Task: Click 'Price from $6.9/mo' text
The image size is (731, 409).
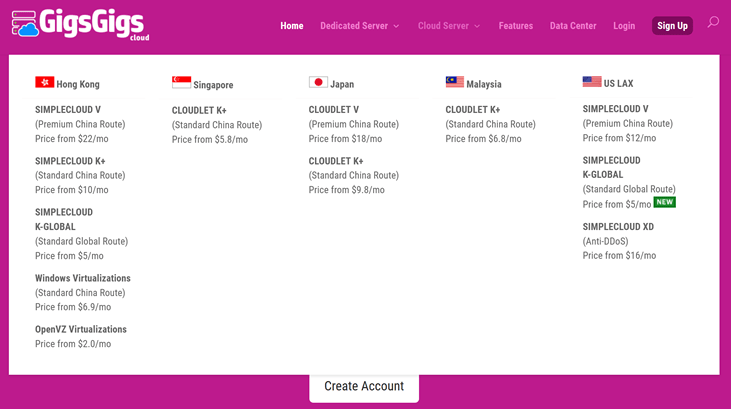Action: (x=73, y=307)
